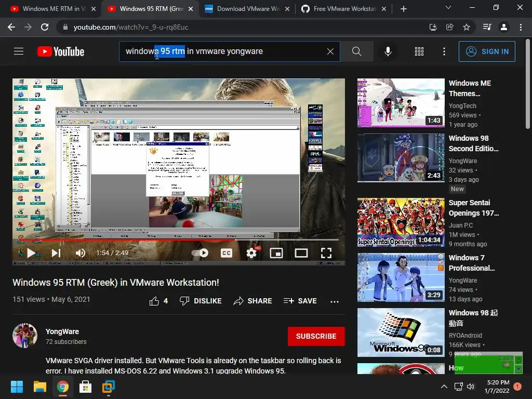Skip to next video

(56, 253)
